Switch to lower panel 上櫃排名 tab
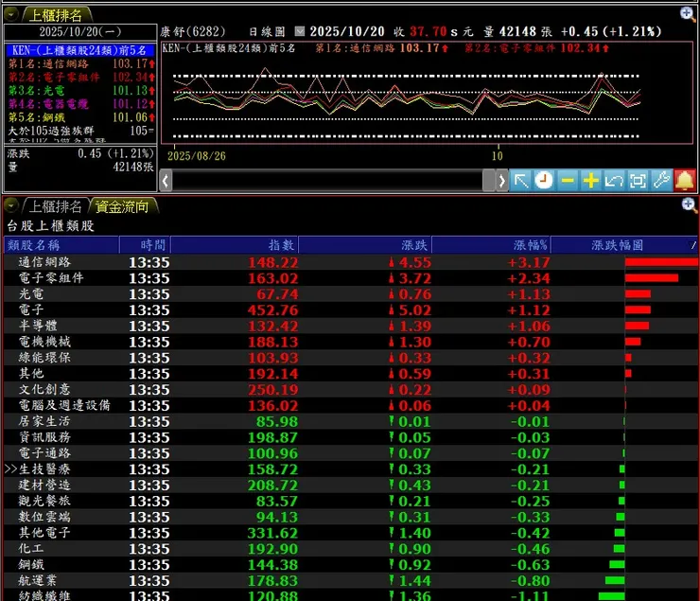700x601 pixels. pos(55,206)
